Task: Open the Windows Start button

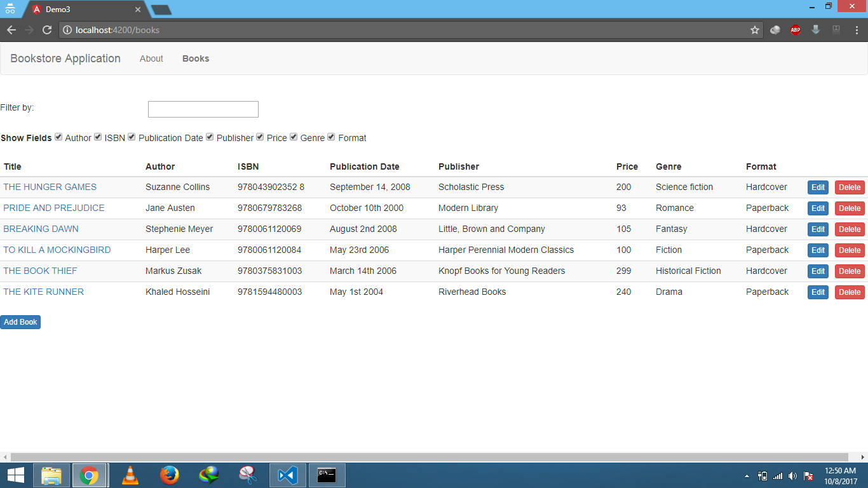Action: (x=15, y=475)
